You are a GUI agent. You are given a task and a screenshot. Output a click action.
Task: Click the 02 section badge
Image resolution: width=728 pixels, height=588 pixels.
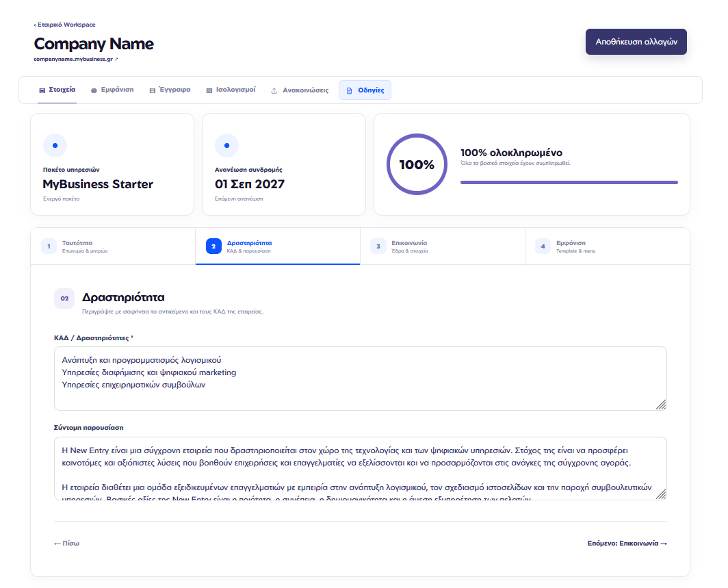[64, 298]
